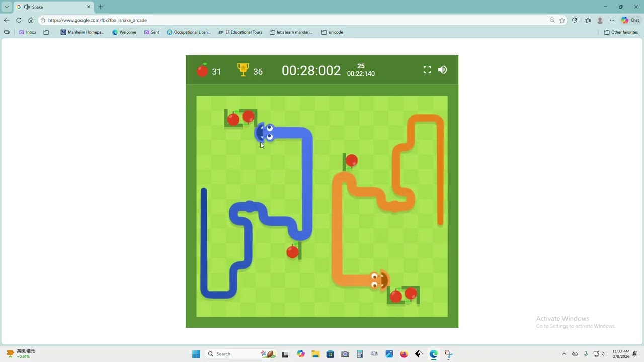Mute audio on the Snake tab
Viewport: 644px width, 362px height.
(26, 7)
